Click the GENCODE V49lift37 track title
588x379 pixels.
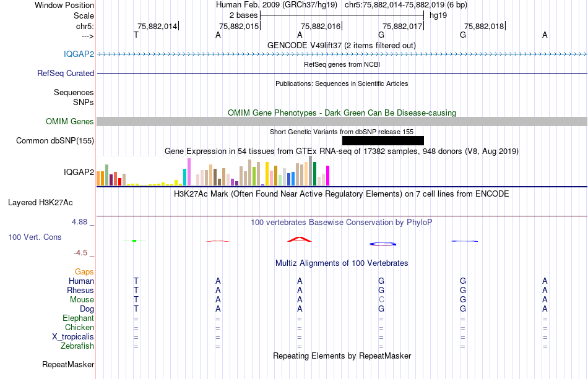click(341, 45)
